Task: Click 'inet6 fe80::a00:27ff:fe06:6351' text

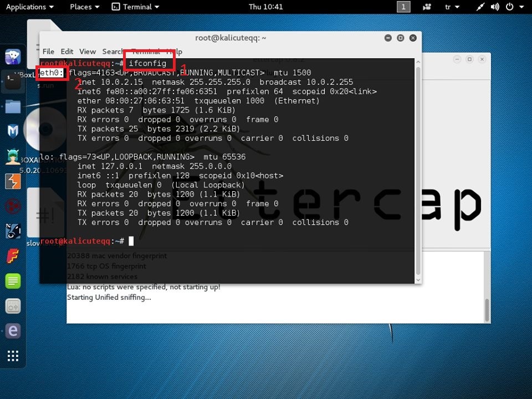Action: point(147,91)
